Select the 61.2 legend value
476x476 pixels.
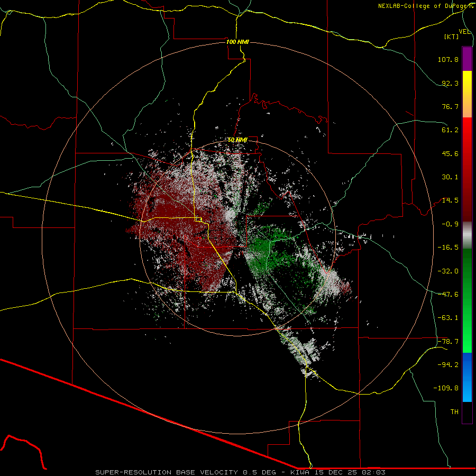(450, 130)
